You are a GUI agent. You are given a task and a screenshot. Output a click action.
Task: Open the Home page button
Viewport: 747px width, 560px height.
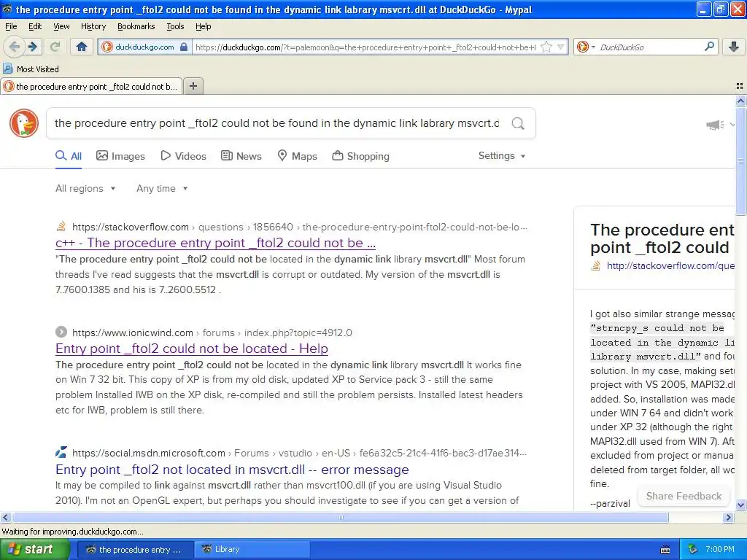82,47
